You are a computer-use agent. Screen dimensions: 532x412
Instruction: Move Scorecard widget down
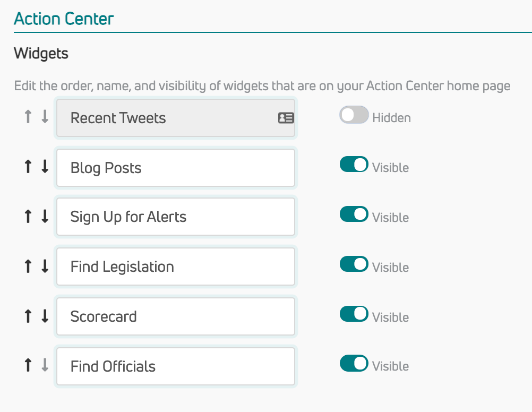click(45, 316)
